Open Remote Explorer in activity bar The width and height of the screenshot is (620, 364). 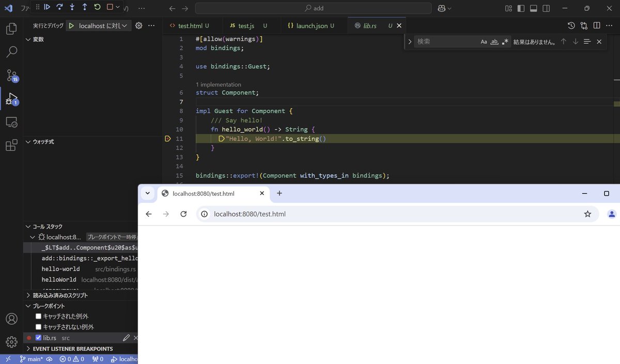[x=11, y=122]
